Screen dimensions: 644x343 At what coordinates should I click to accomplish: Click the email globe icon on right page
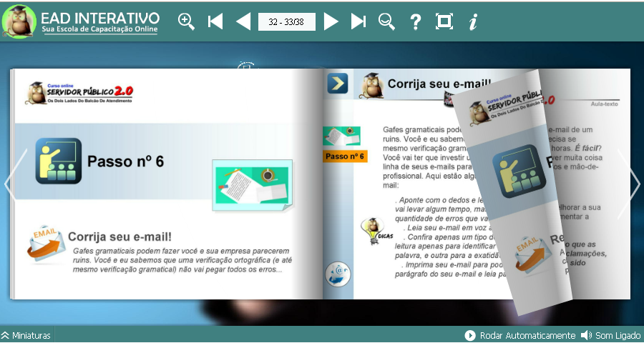coord(338,274)
